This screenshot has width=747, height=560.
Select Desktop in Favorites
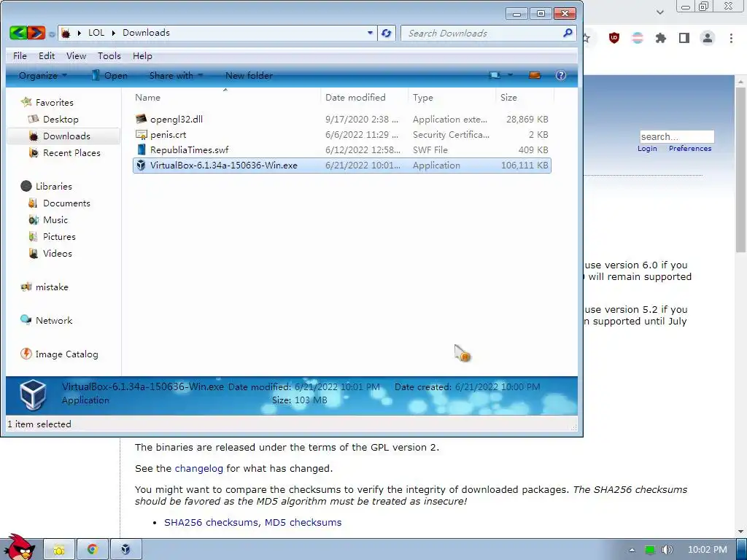[x=61, y=119]
